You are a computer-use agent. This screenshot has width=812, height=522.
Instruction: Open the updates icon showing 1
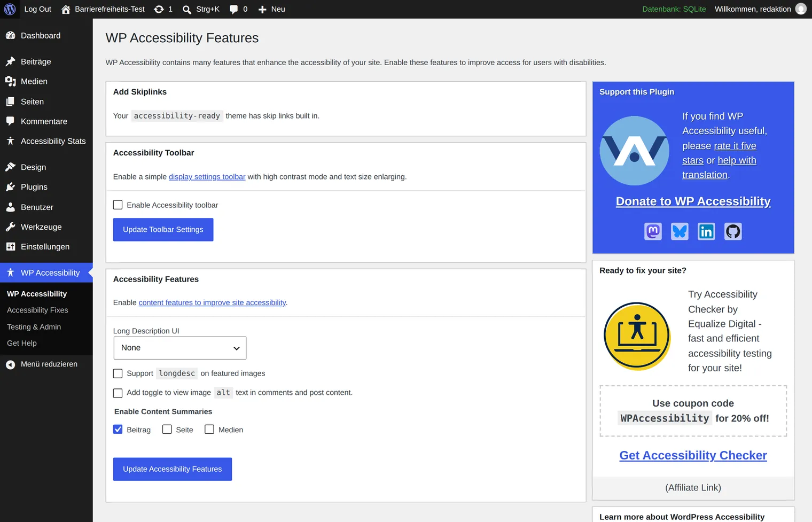[x=159, y=9]
